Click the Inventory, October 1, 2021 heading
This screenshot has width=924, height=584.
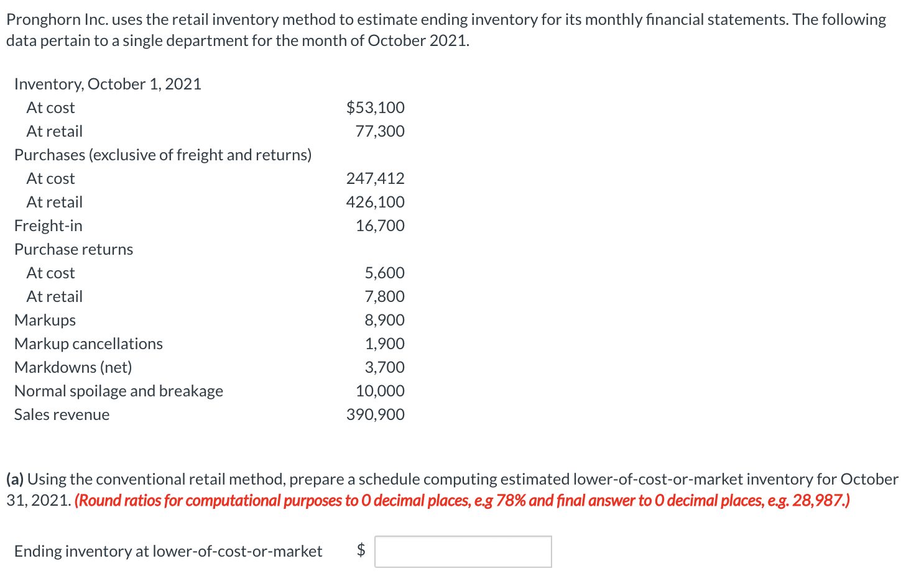pyautogui.click(x=107, y=83)
